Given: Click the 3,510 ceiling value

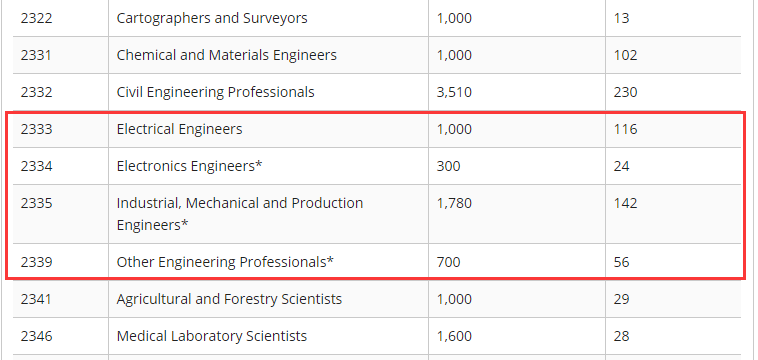Looking at the screenshot, I should point(454,92).
